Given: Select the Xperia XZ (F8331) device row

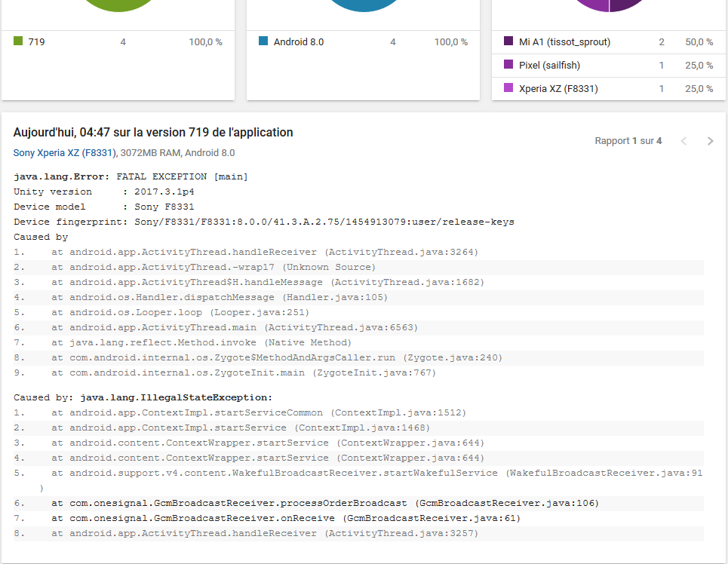Looking at the screenshot, I should coord(609,88).
